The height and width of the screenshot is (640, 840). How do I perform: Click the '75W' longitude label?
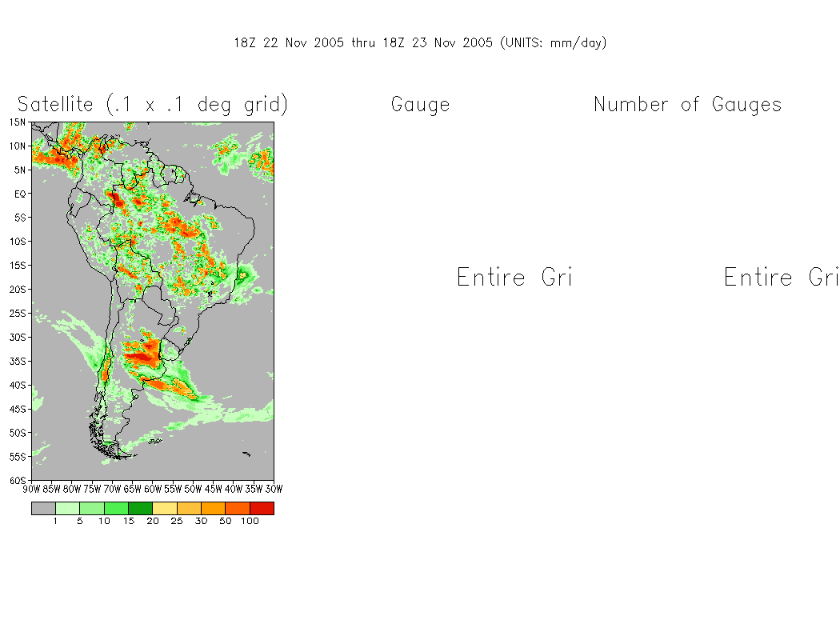tap(92, 489)
